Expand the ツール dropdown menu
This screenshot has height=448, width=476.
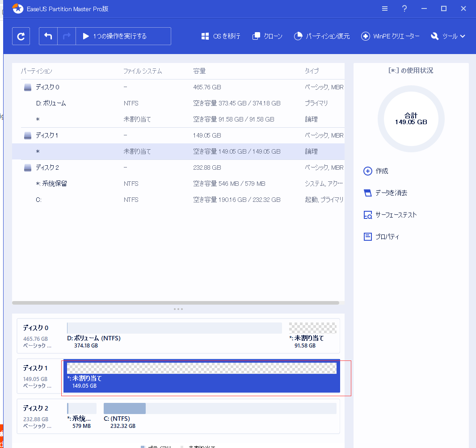[448, 36]
